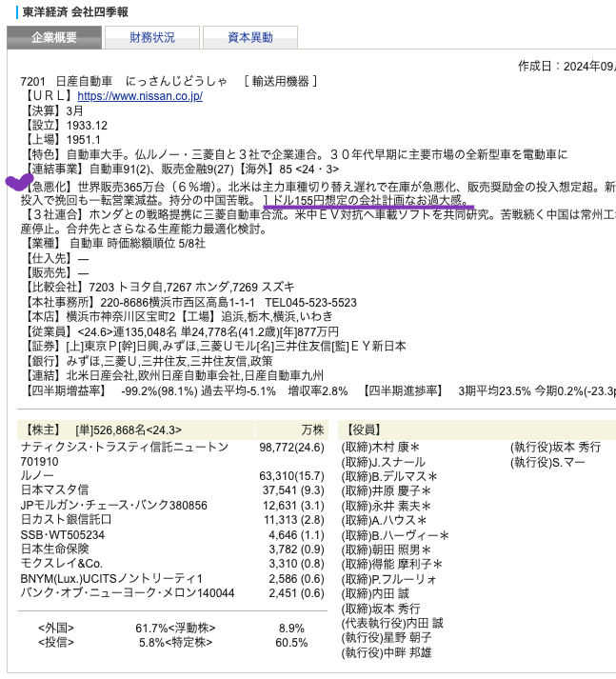
Task: Click director (取締)永井 素夫
Action: (387, 506)
